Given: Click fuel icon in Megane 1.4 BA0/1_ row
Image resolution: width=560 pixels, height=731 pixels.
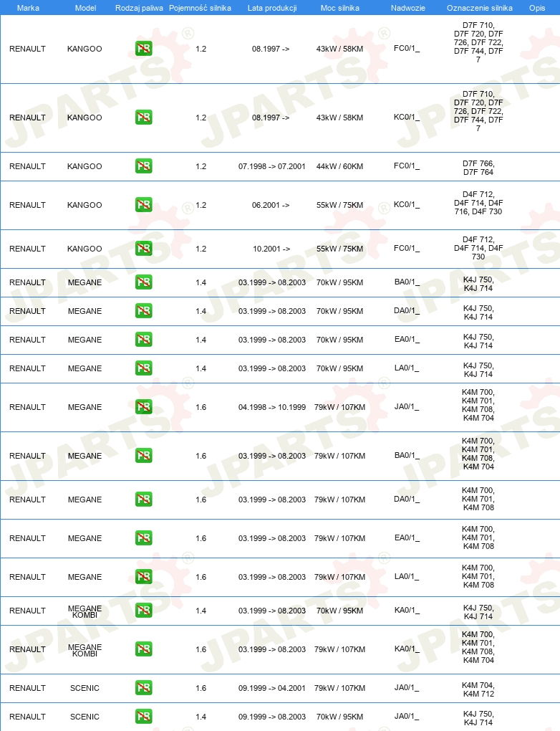Looking at the screenshot, I should pyautogui.click(x=143, y=282).
